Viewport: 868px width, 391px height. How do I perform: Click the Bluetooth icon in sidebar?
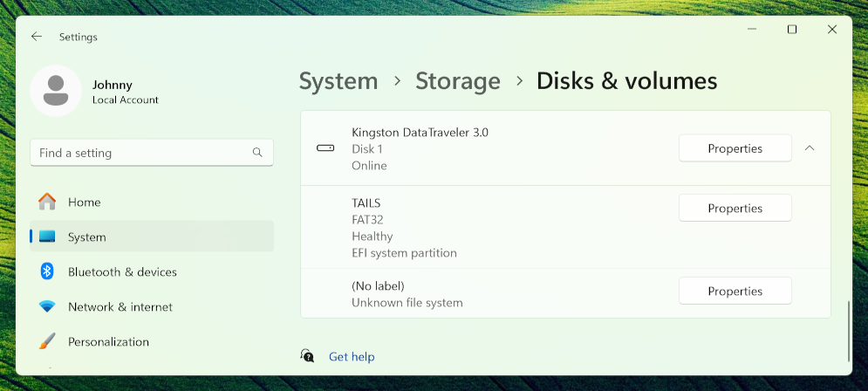click(47, 271)
